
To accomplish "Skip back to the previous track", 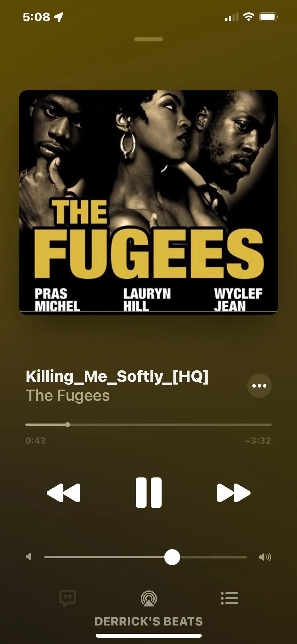I will pyautogui.click(x=63, y=493).
